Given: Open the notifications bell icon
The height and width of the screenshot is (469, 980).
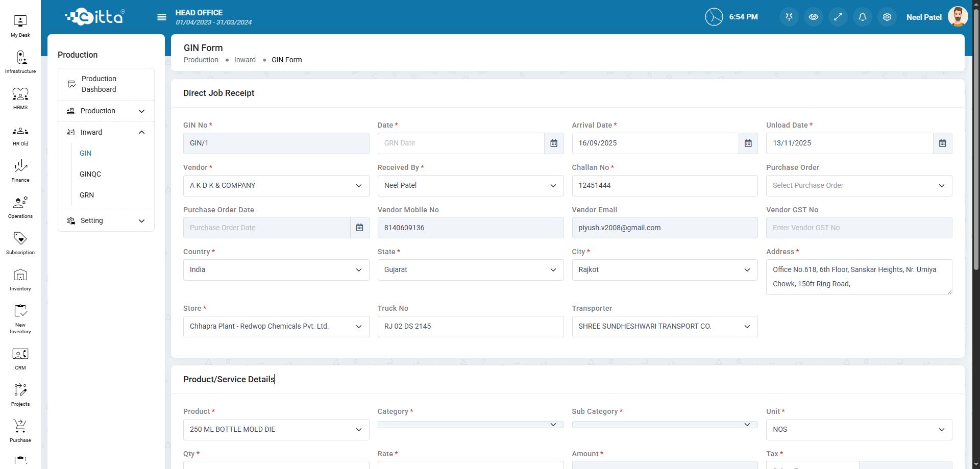Looking at the screenshot, I should 862,17.
